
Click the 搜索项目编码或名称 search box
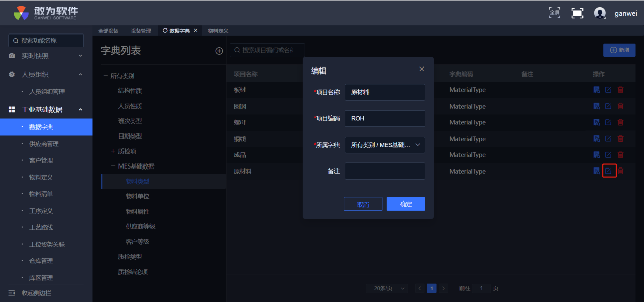[x=268, y=50]
